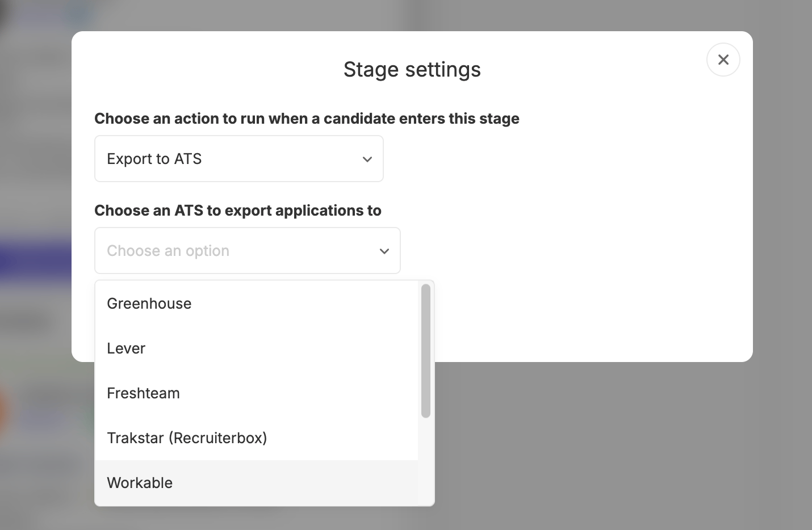Select Lever from the ATS list
Screen dimensions: 812x530
tap(257, 348)
